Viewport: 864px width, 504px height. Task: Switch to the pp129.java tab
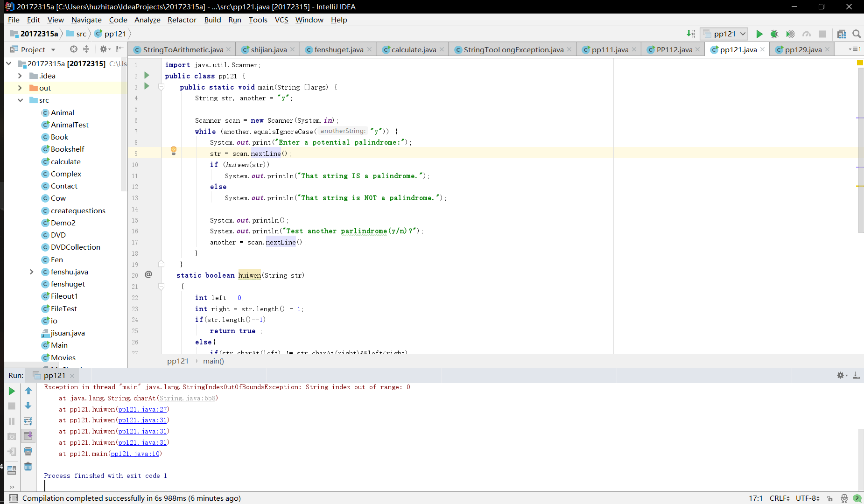point(803,49)
